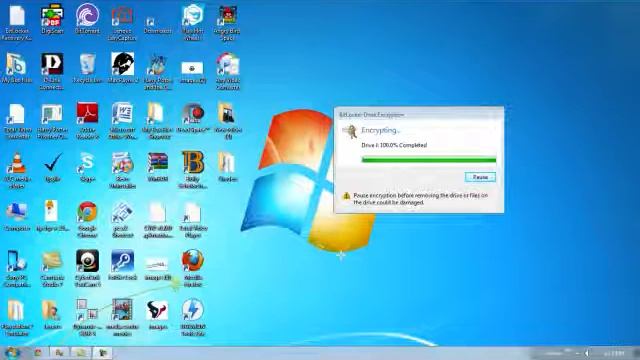The height and width of the screenshot is (360, 640).
Task: Open the Houston Texans logo image file
Action: point(158,315)
